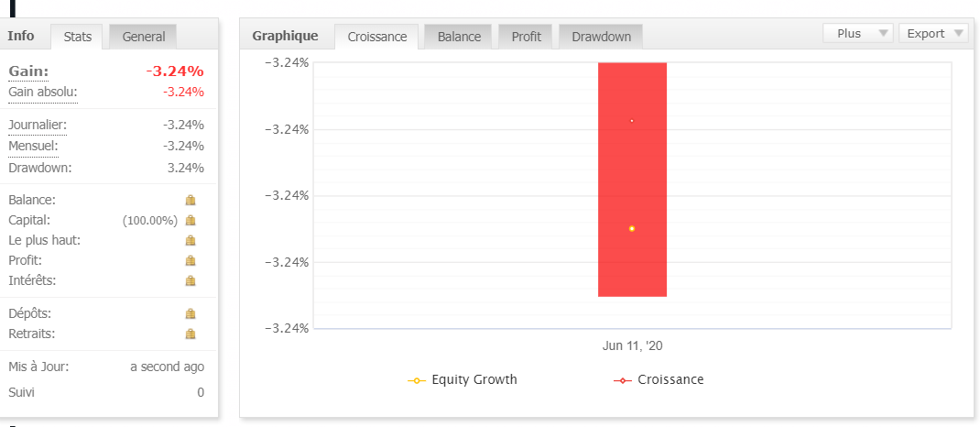Click the lock icon next to Balance
The image size is (980, 427).
[191, 200]
